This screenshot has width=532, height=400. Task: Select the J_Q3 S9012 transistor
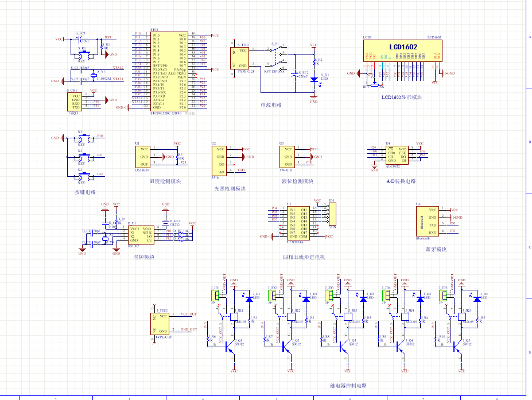pos(343,346)
